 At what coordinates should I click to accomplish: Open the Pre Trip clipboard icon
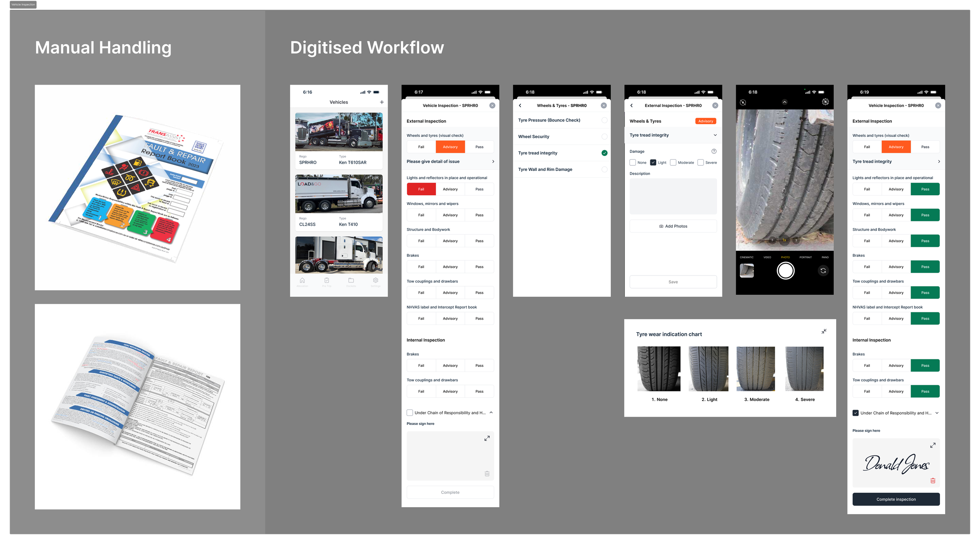(327, 281)
